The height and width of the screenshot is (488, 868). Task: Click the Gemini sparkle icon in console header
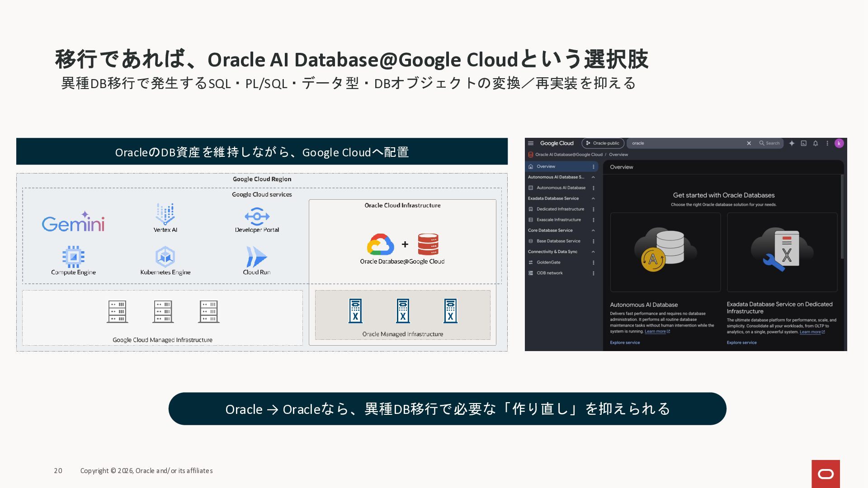tap(792, 143)
